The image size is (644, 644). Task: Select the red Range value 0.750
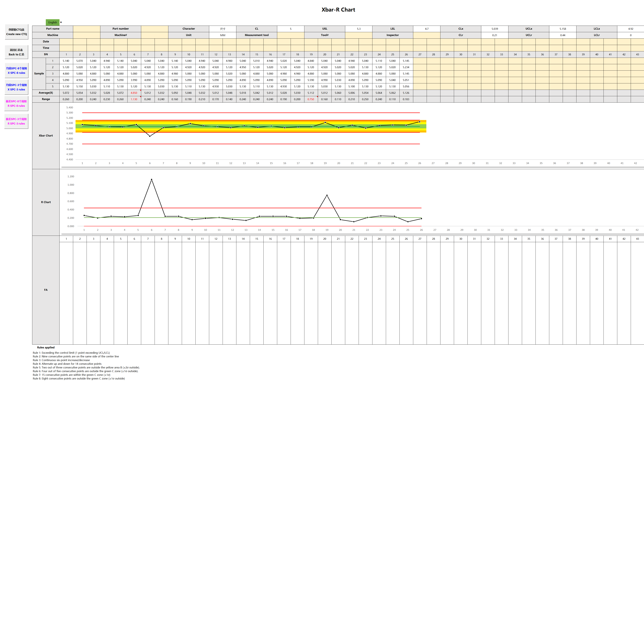[311, 99]
